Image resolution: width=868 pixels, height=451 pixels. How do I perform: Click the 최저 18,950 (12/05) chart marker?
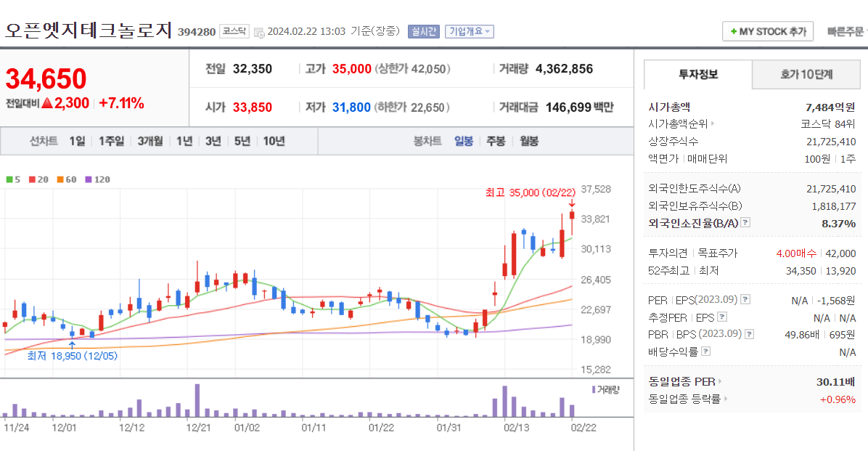pyautogui.click(x=73, y=356)
